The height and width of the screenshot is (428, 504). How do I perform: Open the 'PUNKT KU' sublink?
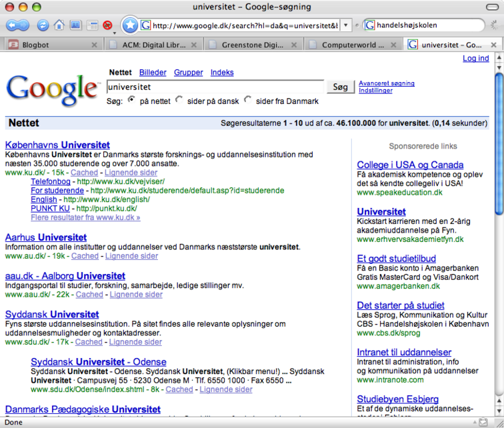[x=50, y=209]
